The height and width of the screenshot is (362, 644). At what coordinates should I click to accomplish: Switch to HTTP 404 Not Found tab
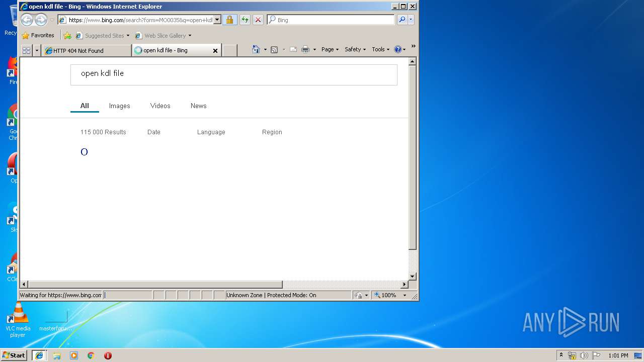point(87,50)
